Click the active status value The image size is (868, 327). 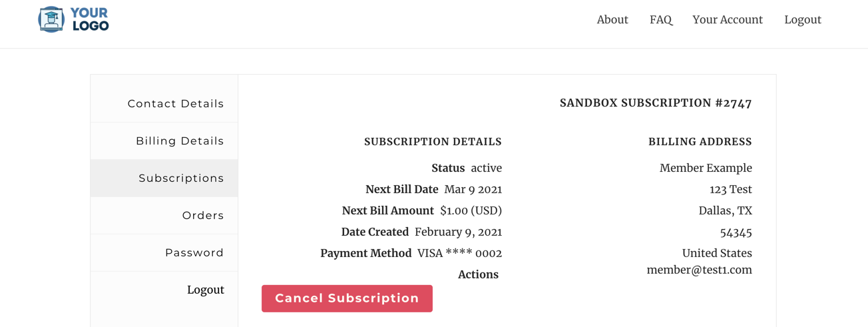pyautogui.click(x=487, y=168)
